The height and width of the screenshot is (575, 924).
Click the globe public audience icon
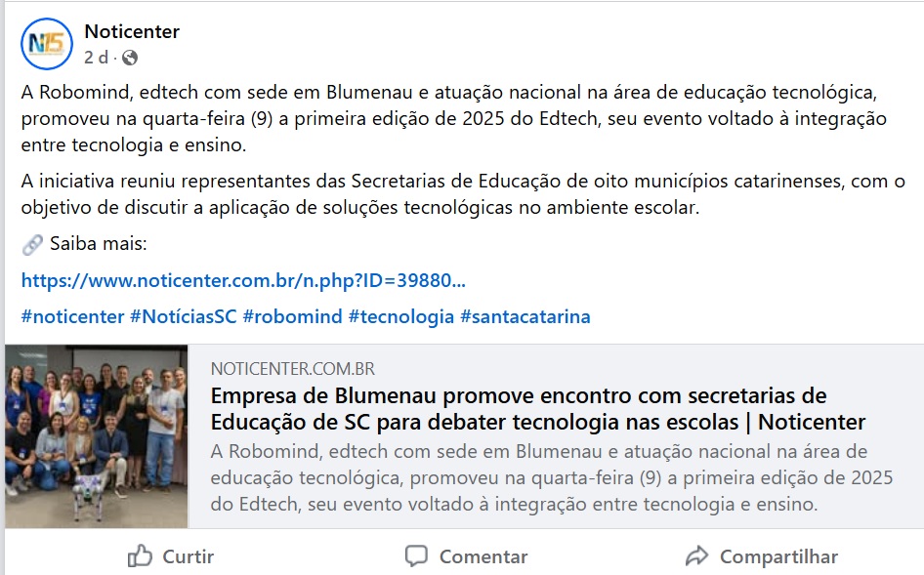(130, 58)
